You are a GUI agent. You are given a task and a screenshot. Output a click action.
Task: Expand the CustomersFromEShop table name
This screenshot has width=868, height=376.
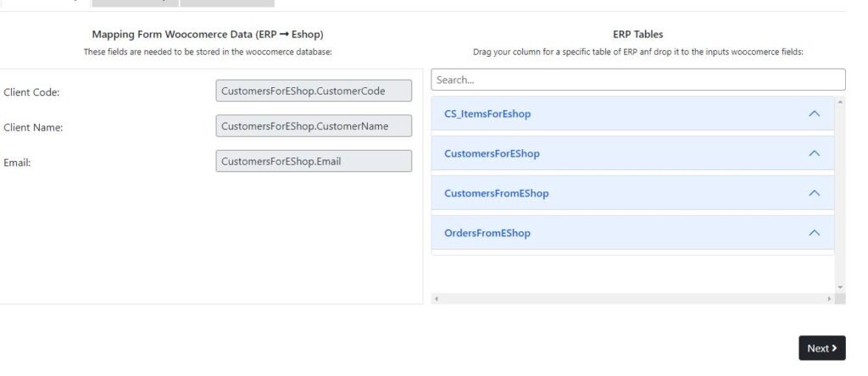tap(496, 193)
